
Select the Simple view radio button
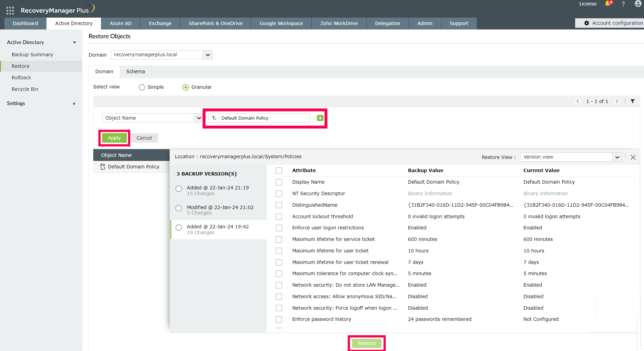(x=142, y=87)
